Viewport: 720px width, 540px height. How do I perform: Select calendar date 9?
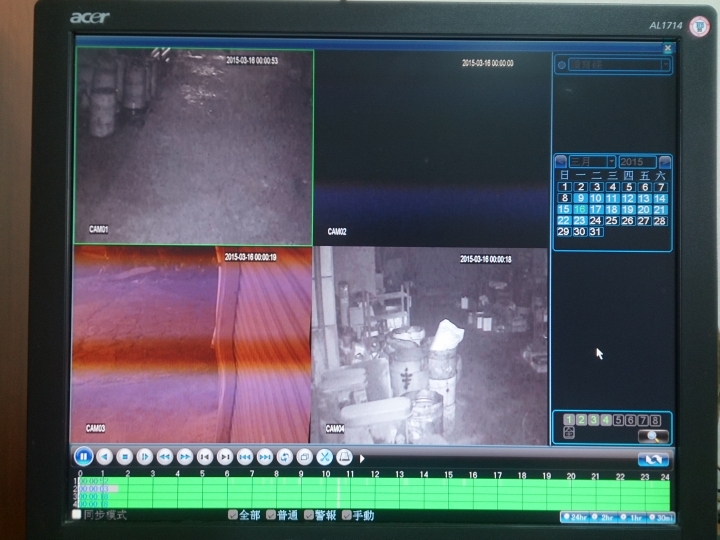click(x=580, y=198)
